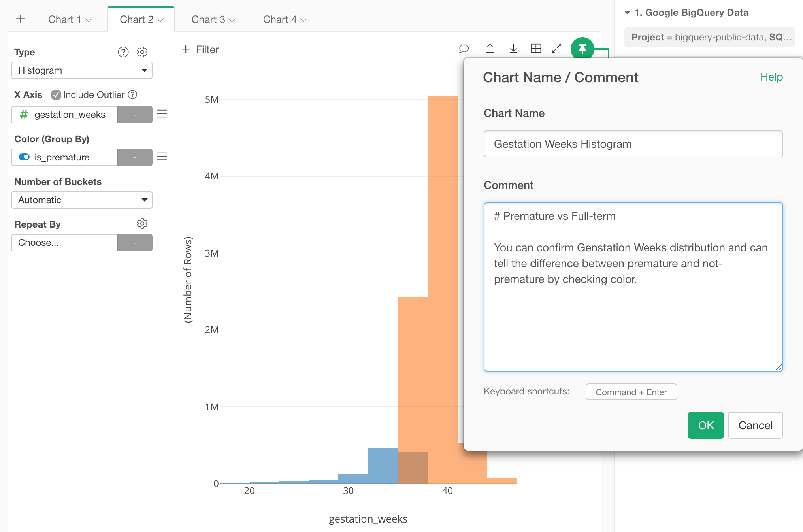
Task: Click the export upload arrow icon
Action: [x=490, y=49]
